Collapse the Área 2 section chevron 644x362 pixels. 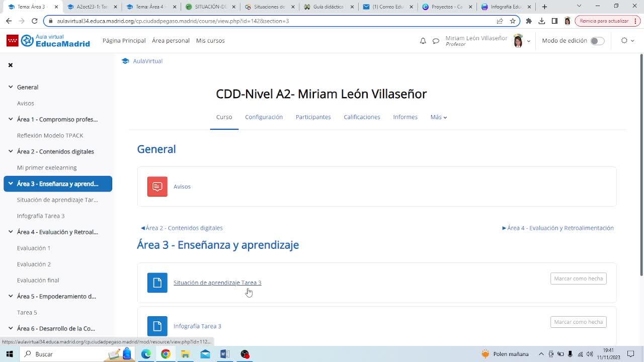point(11,151)
